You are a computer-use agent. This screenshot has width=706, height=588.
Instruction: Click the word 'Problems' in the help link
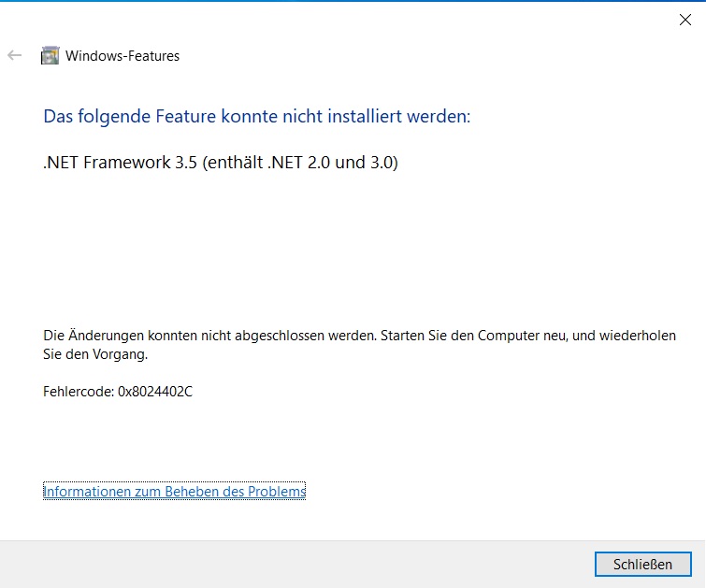[x=276, y=491]
